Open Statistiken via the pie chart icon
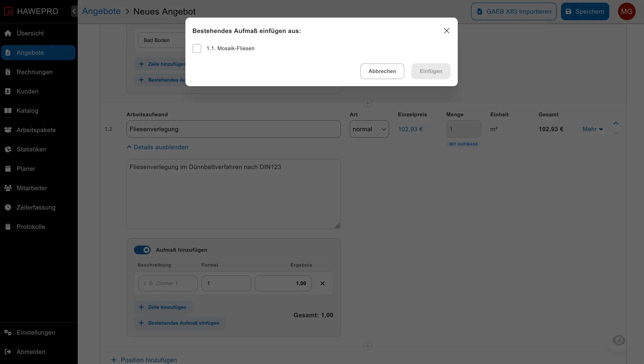Viewport: 644px width, 364px height. 8,149
